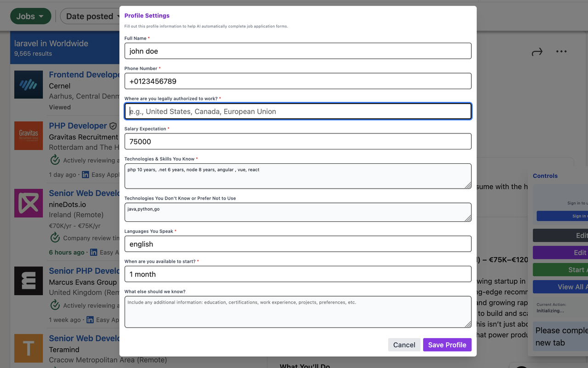Open the Date posted filter dropdown

point(93,16)
